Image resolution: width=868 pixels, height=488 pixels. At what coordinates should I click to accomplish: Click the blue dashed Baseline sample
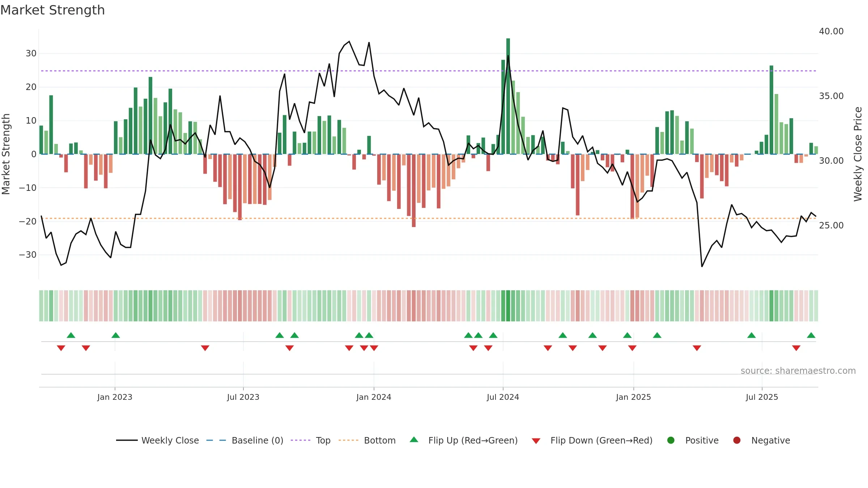216,440
